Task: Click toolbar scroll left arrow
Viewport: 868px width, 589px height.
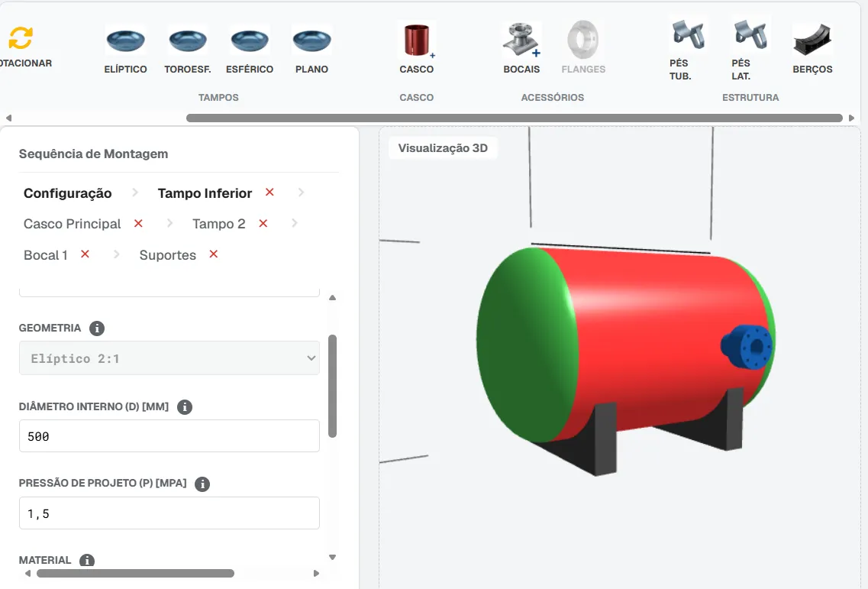Action: click(8, 118)
